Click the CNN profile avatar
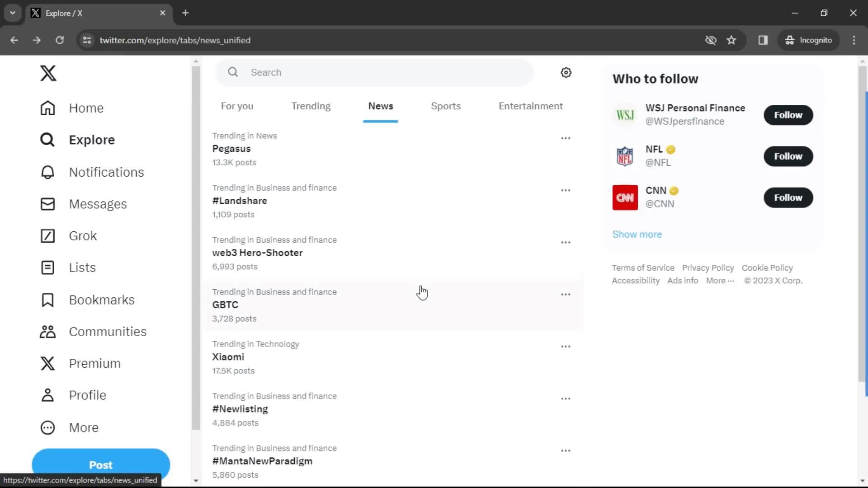Viewport: 868px width, 488px height. pos(625,197)
